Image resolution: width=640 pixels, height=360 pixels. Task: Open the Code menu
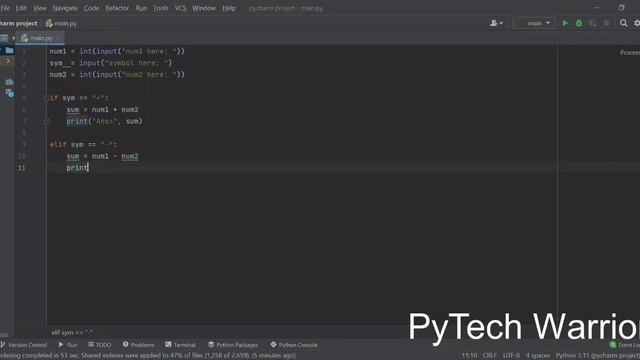click(x=91, y=8)
